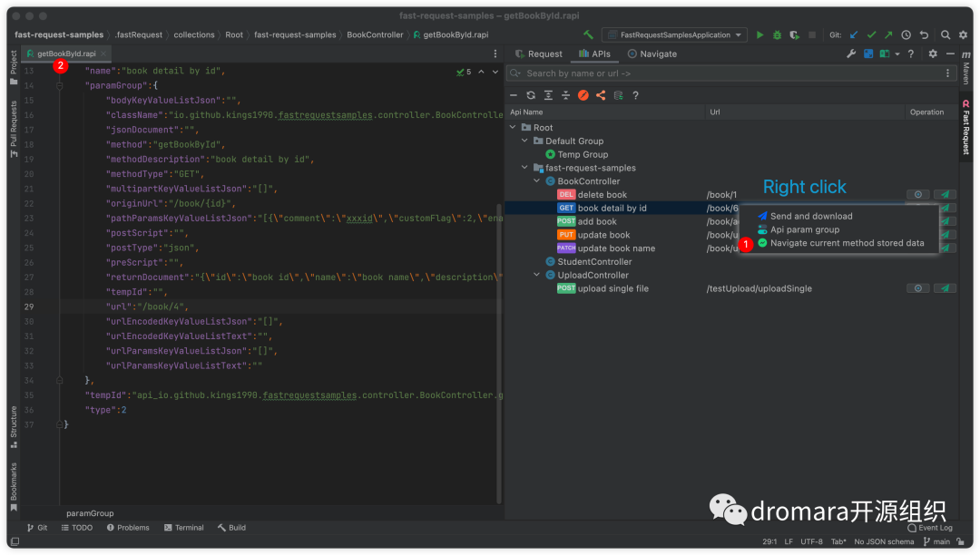Select the getBookById.rapi editor tab
980x555 pixels.
click(66, 54)
